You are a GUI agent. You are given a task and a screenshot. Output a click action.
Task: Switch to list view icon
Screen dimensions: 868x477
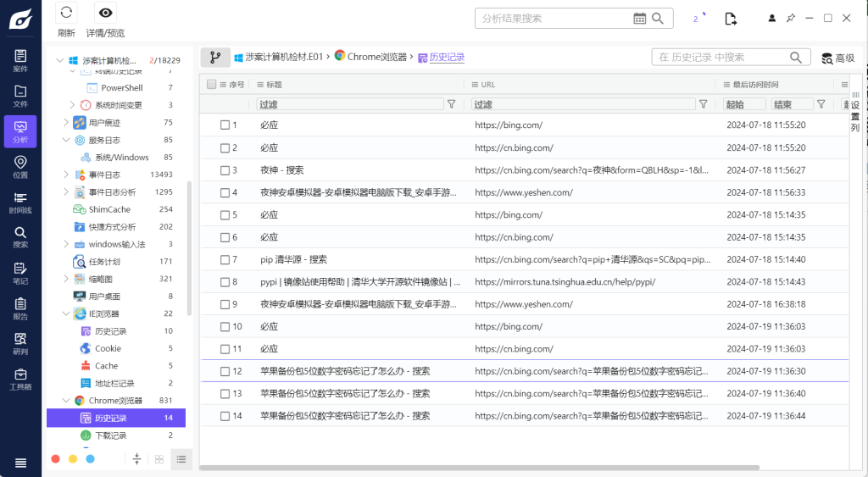click(x=181, y=459)
